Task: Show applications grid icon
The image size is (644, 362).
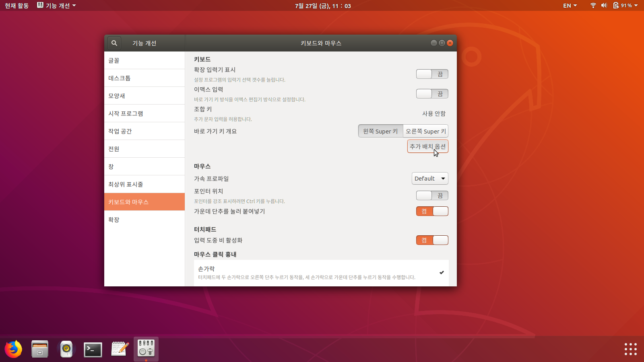Action: pyautogui.click(x=630, y=349)
